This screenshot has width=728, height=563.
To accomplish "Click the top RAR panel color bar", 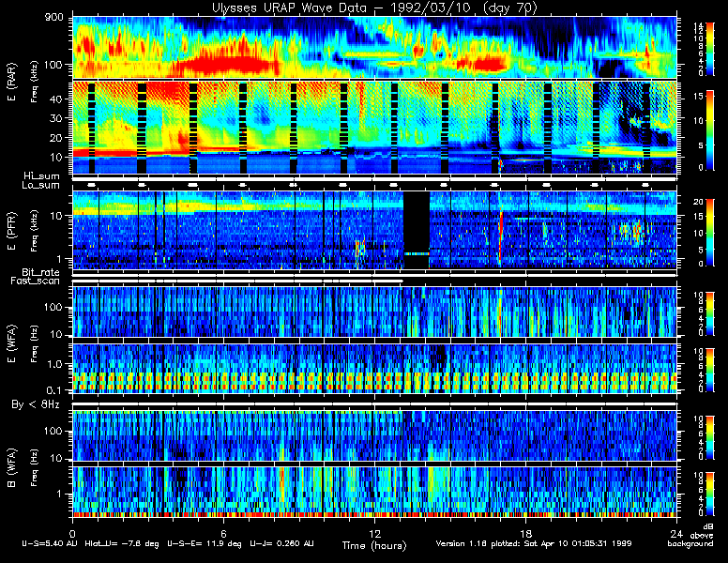I will pos(710,46).
